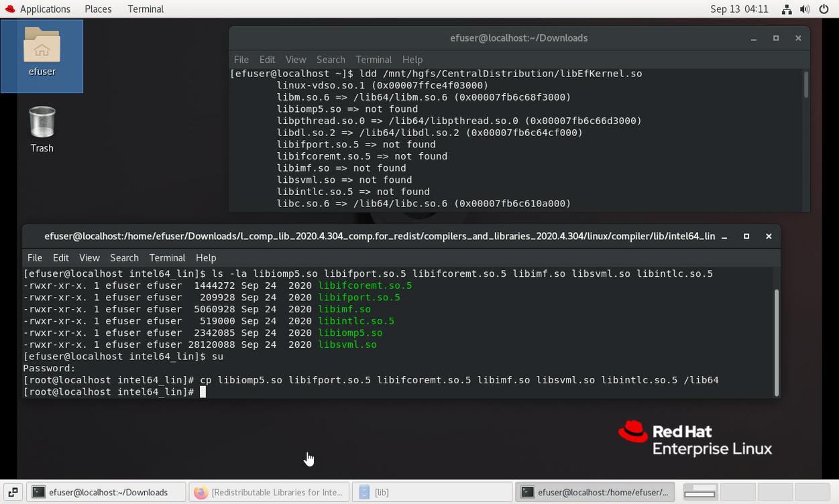Click the upper terminal's vertical scrollbar
This screenshot has height=504, width=839.
[x=805, y=85]
